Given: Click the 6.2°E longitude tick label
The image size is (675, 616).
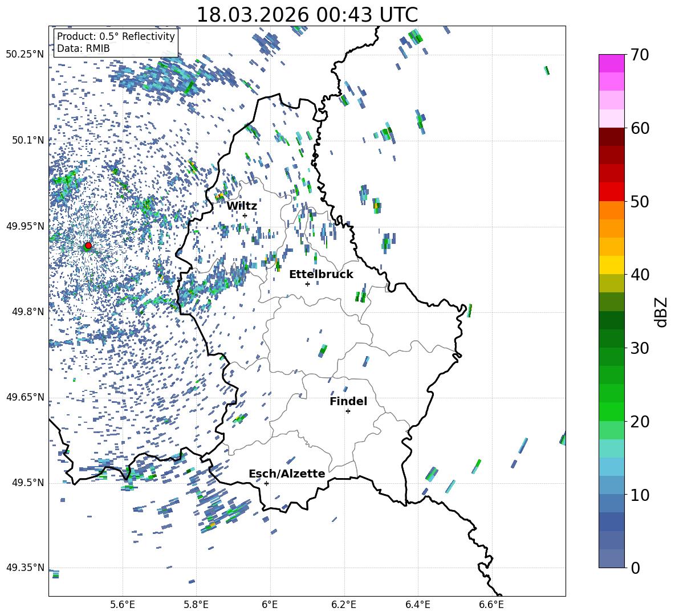Looking at the screenshot, I should pos(344,604).
